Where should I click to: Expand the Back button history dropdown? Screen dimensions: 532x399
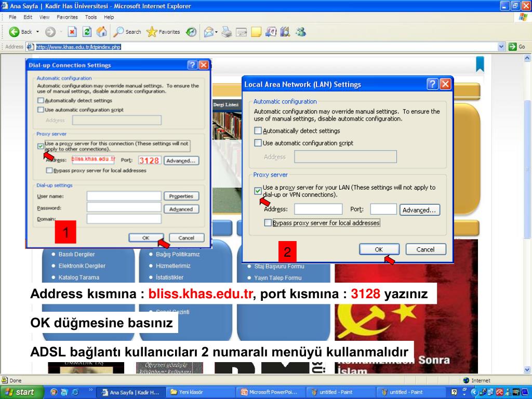(x=37, y=32)
